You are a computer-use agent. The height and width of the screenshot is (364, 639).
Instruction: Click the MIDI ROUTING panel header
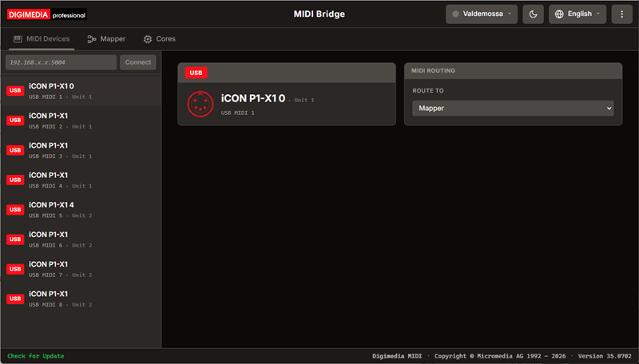(513, 71)
